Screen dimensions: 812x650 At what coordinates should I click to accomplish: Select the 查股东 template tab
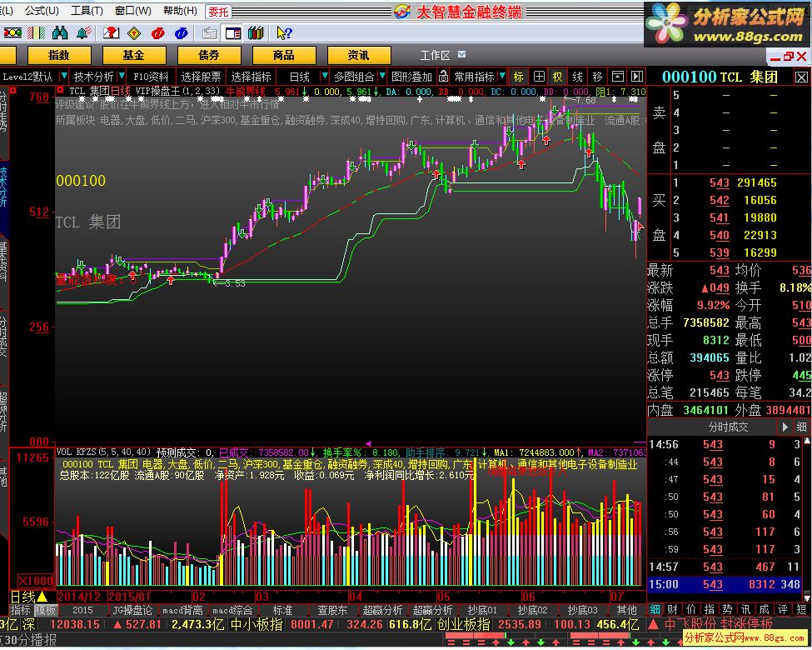pyautogui.click(x=332, y=610)
